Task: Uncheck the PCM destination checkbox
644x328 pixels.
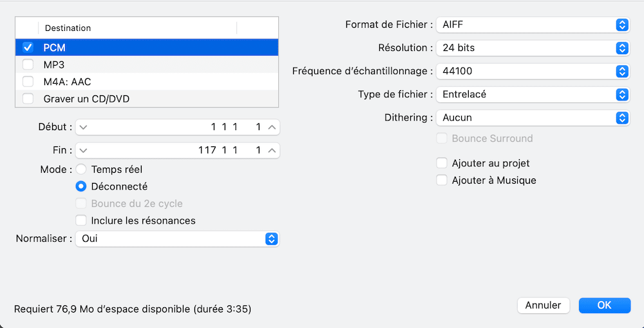Action: click(28, 48)
